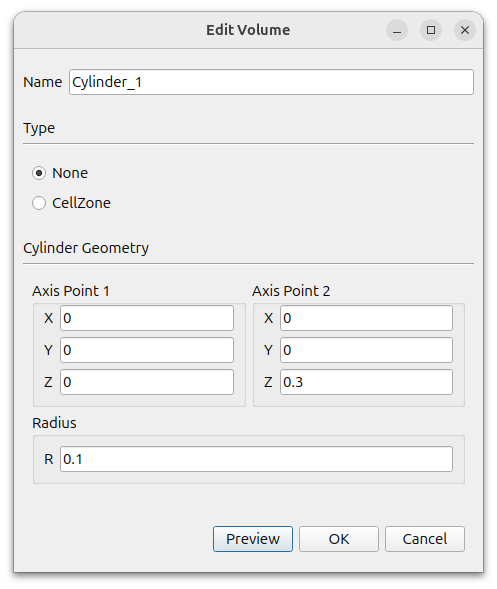Click the Axis Point 2 group label

point(291,291)
